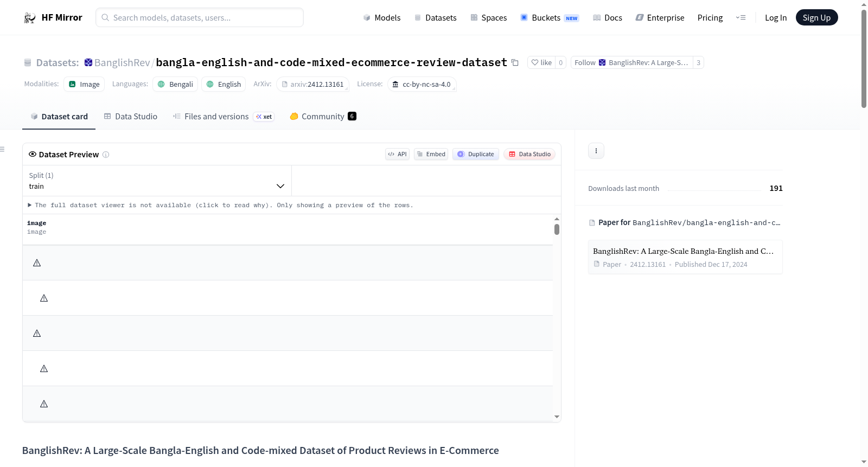Click the first row's warning triangle icon

click(37, 263)
